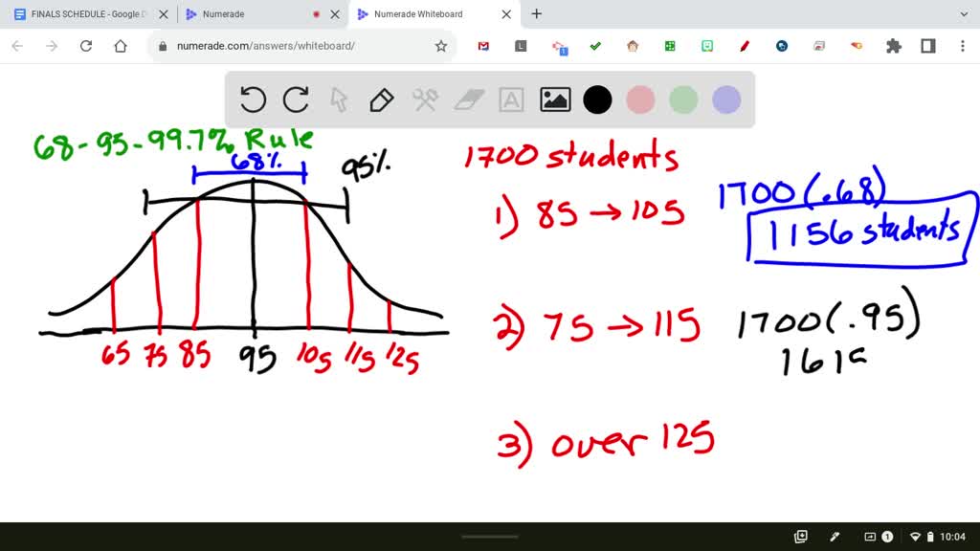Select the Text tool on the whiteboard

click(511, 100)
